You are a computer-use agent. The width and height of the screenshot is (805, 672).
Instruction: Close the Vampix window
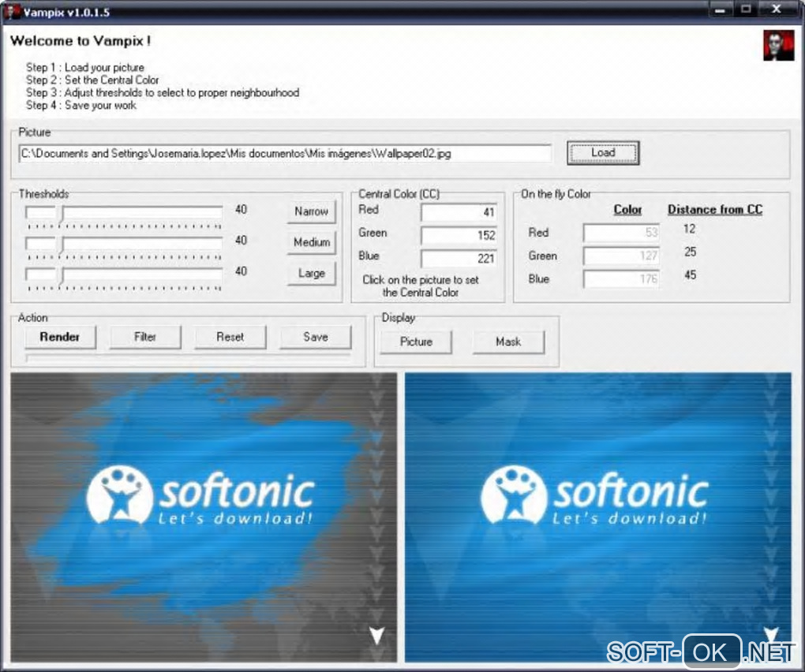point(777,9)
